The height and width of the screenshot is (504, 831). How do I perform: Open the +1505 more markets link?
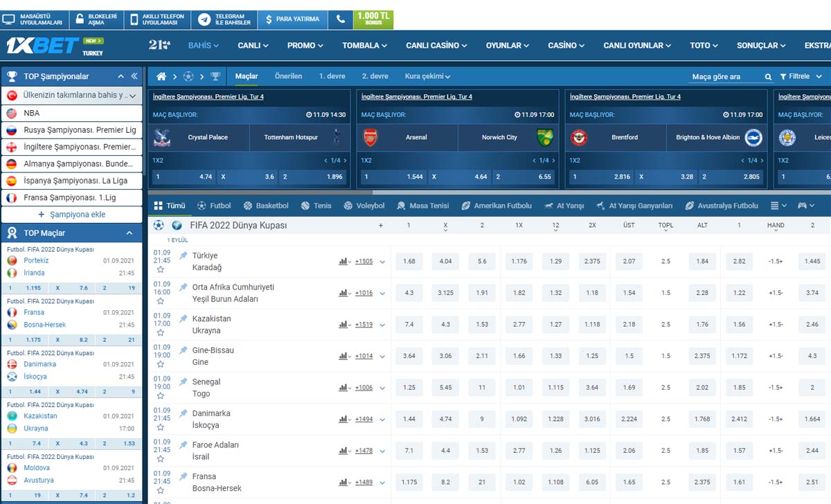tap(364, 262)
